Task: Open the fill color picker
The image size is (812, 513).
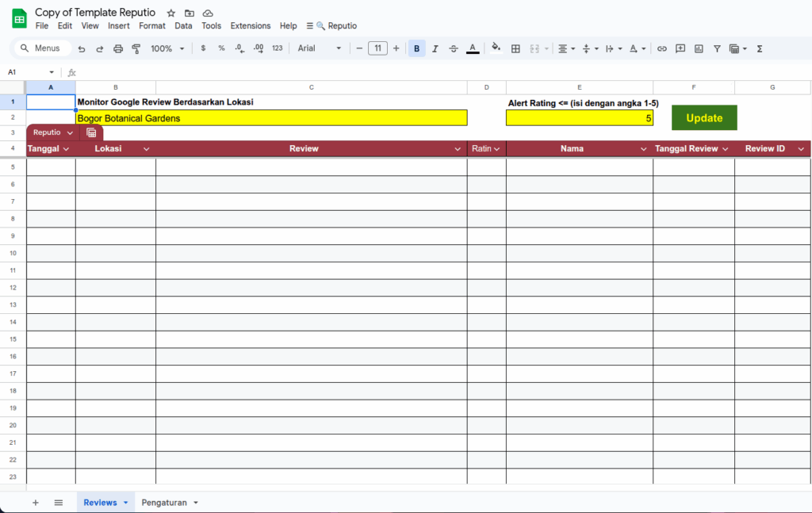Action: (x=496, y=48)
